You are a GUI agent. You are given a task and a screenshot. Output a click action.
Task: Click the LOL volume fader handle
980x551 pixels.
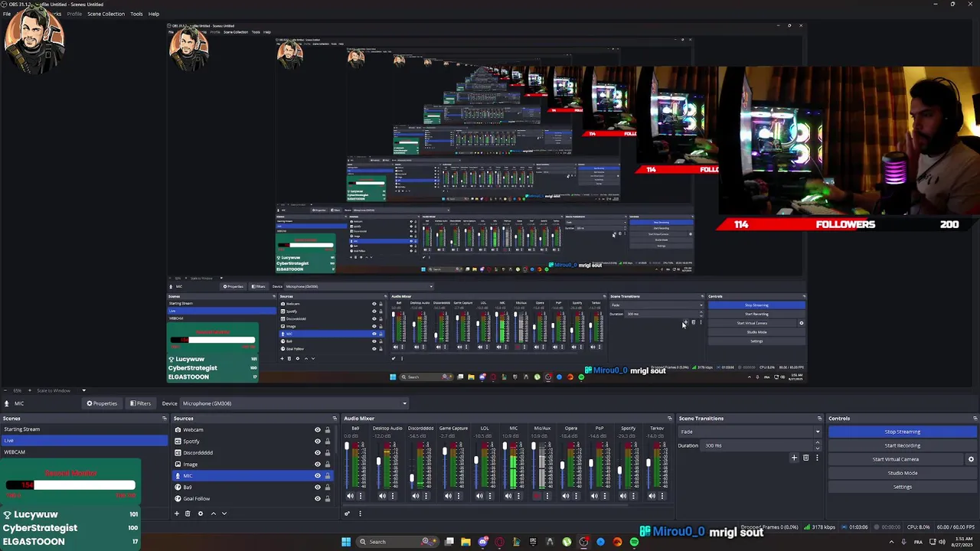[x=475, y=461]
